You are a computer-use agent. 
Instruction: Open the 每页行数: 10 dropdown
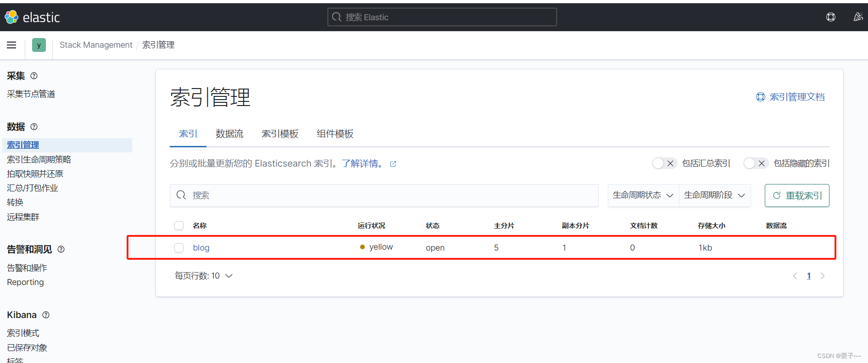click(204, 276)
